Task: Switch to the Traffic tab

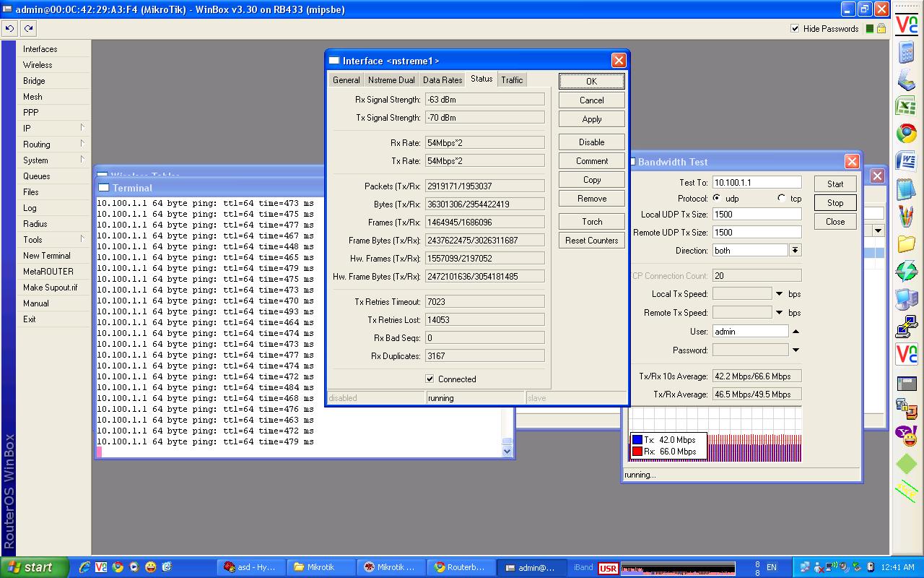Action: [x=512, y=80]
